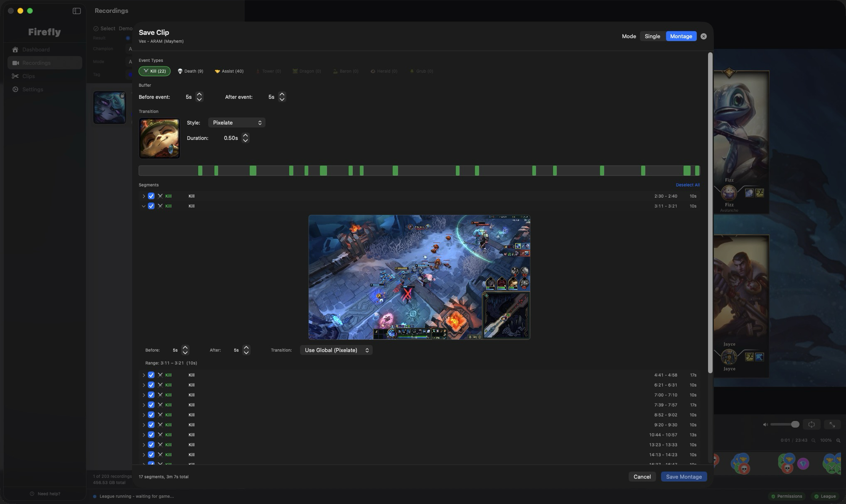Expand the 8:52 - 9:02 kill segment

144,415
